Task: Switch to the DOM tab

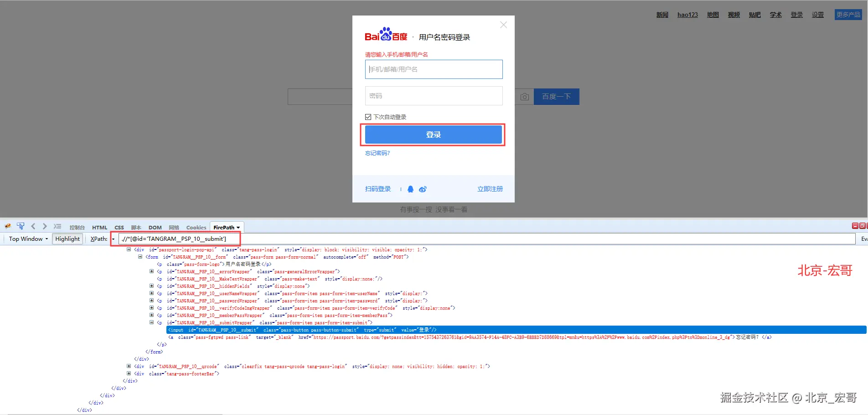Action: [155, 228]
